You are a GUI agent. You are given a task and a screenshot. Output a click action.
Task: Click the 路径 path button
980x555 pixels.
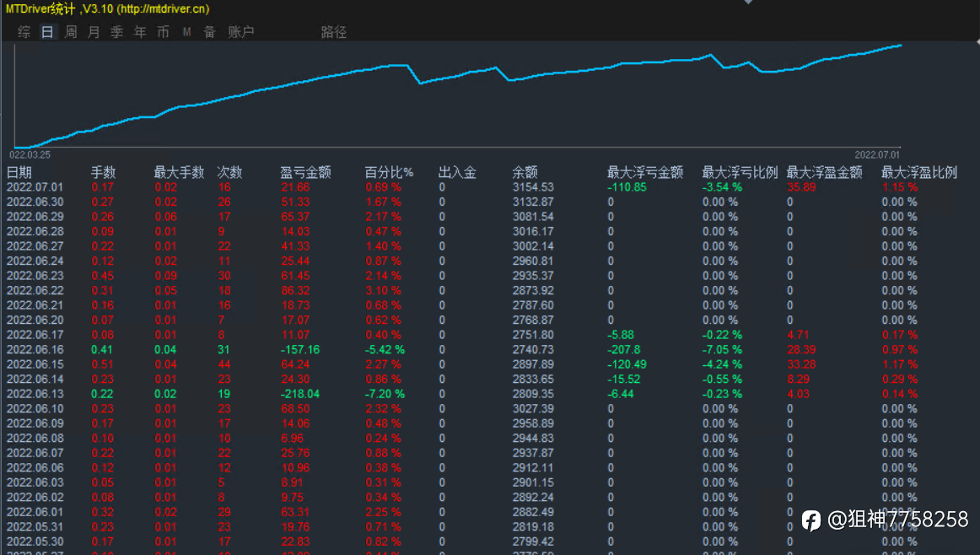(334, 32)
